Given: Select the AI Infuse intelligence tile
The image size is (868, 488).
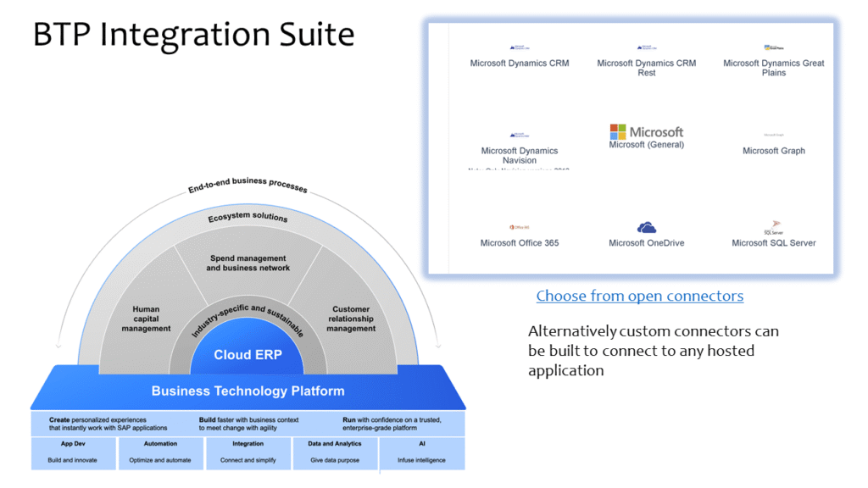Looking at the screenshot, I should tap(421, 452).
